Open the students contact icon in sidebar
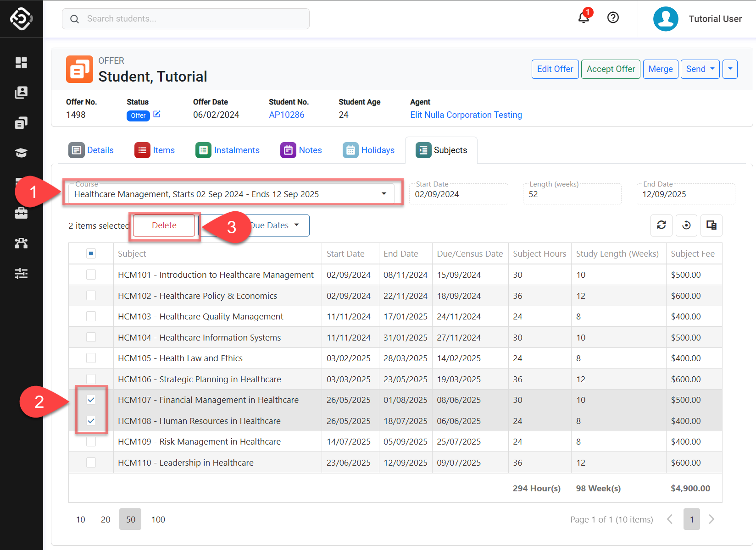Image resolution: width=756 pixels, height=550 pixels. (21, 93)
